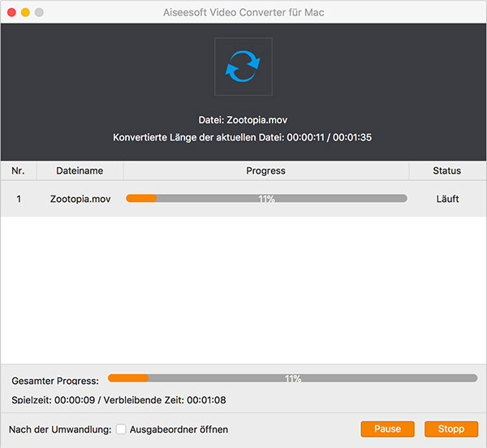Stop the conversion with Stopp button

(x=451, y=429)
